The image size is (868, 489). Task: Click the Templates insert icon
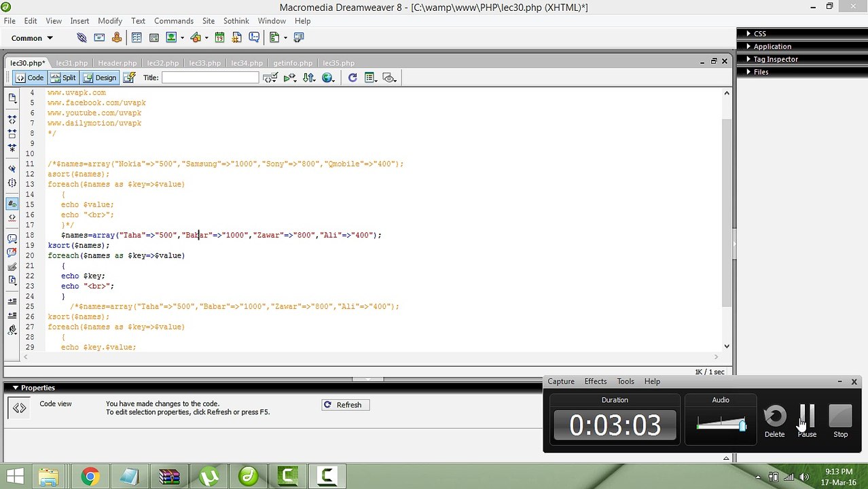click(274, 38)
